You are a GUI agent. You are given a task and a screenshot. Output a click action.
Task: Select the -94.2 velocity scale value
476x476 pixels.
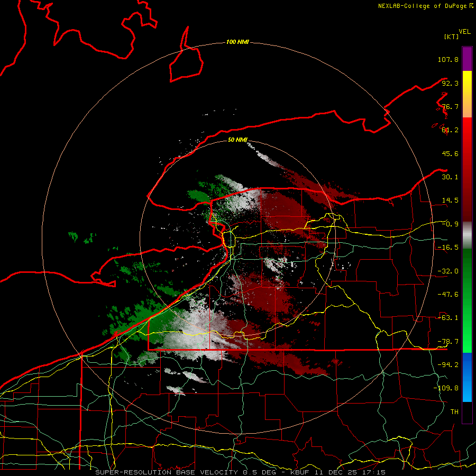[448, 365]
